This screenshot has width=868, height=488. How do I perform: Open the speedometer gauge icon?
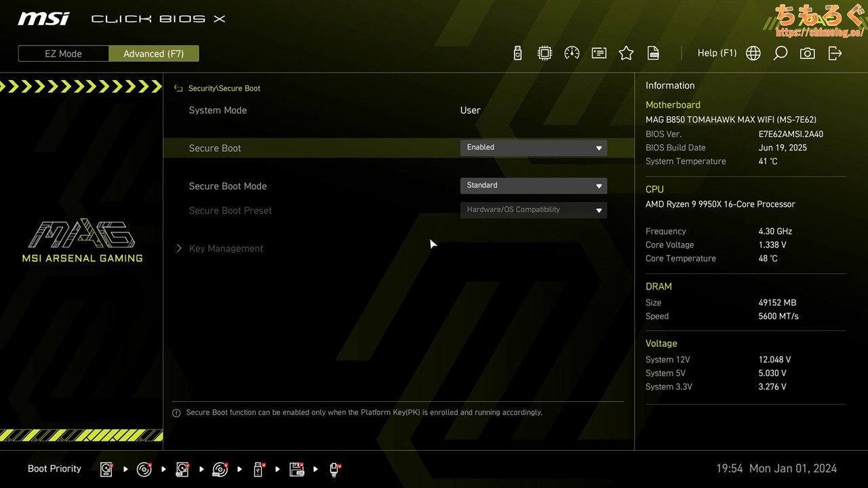pyautogui.click(x=572, y=54)
